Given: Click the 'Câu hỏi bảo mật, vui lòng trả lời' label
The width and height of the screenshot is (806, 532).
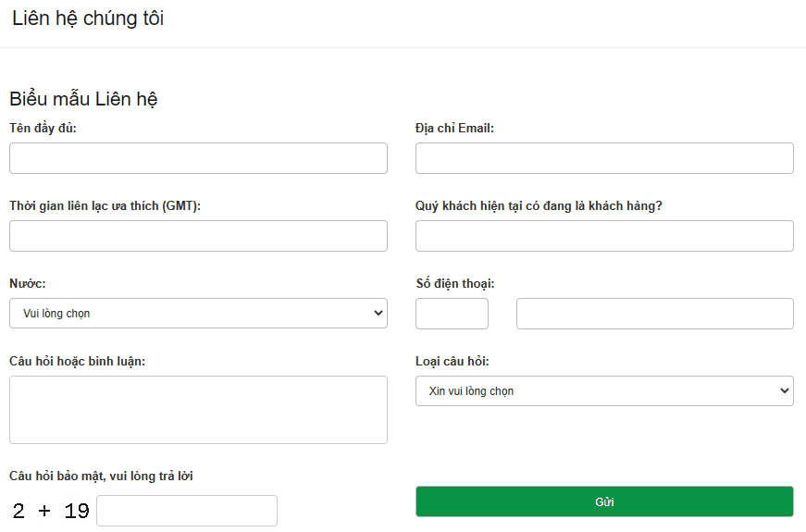Looking at the screenshot, I should (101, 476).
